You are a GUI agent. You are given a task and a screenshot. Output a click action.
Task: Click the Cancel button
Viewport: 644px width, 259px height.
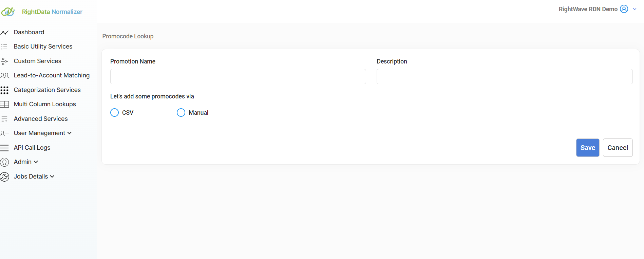click(x=618, y=148)
